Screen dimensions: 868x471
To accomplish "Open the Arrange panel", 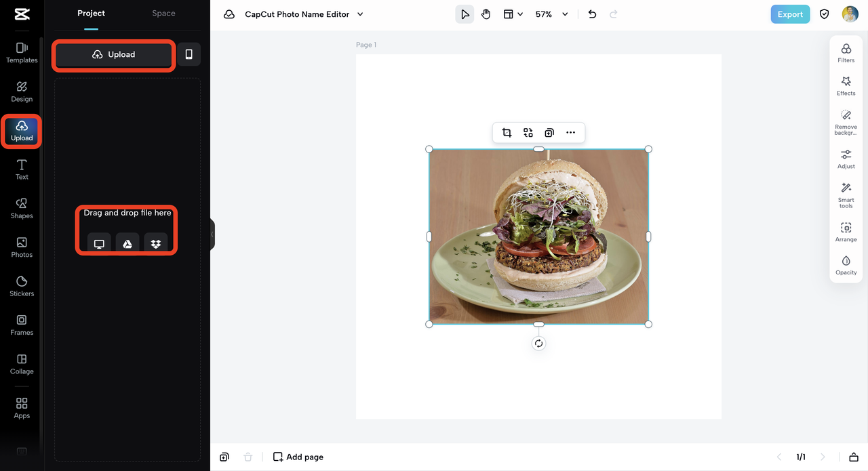I will click(846, 232).
